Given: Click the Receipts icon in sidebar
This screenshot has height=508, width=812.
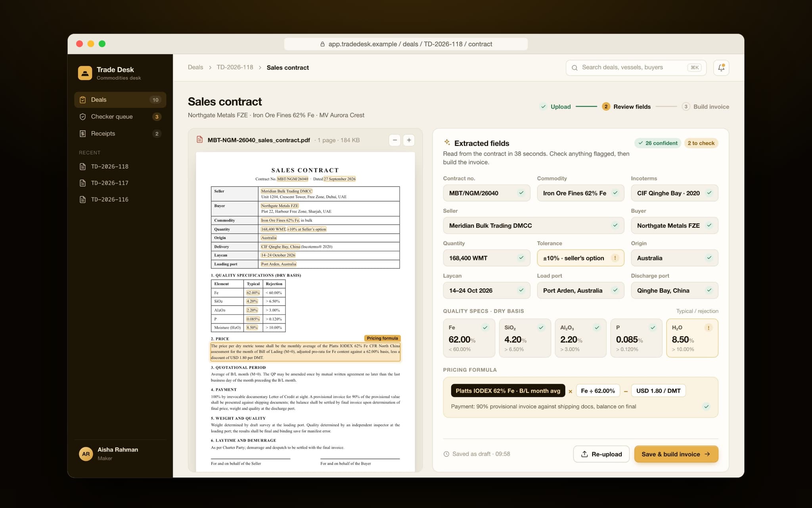Looking at the screenshot, I should (x=82, y=134).
